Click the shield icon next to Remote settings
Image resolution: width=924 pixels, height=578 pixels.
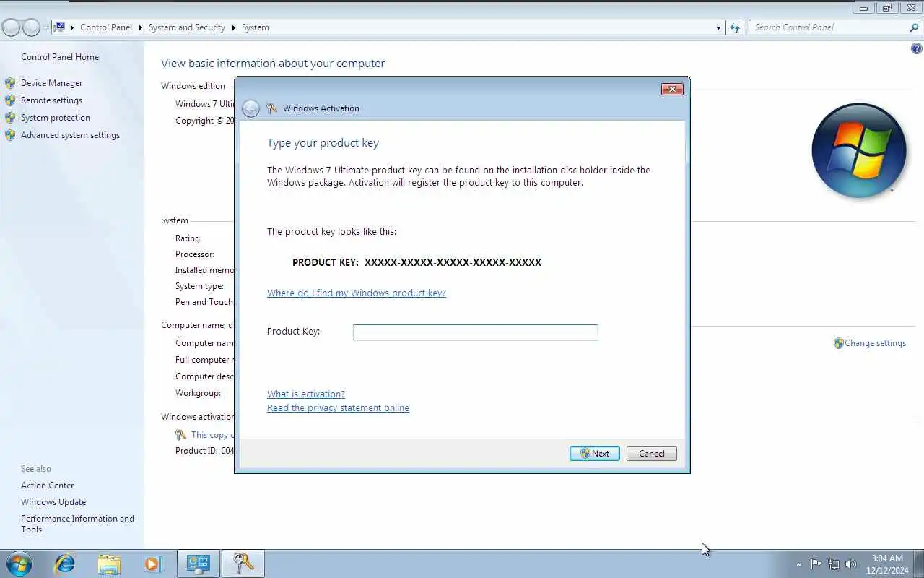[x=10, y=100]
